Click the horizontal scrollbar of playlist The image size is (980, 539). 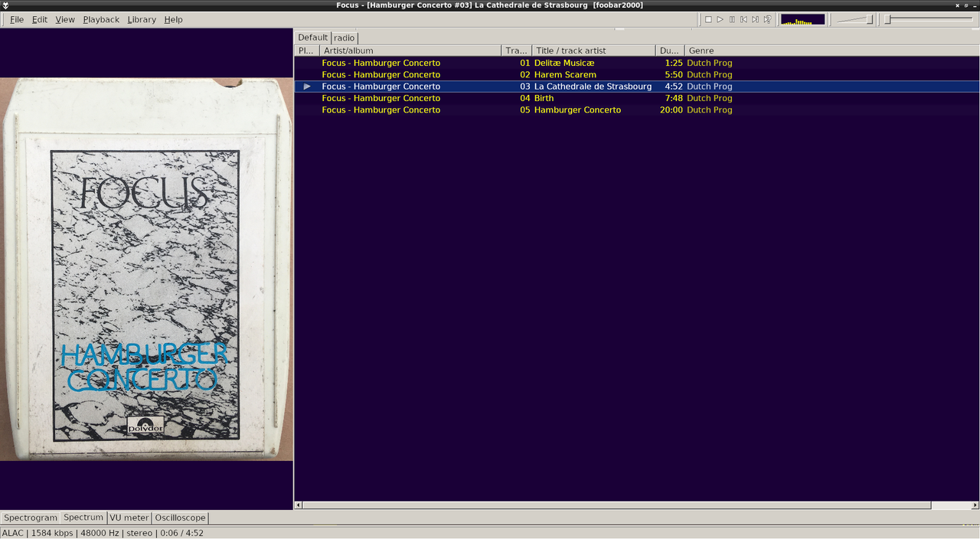click(x=617, y=505)
